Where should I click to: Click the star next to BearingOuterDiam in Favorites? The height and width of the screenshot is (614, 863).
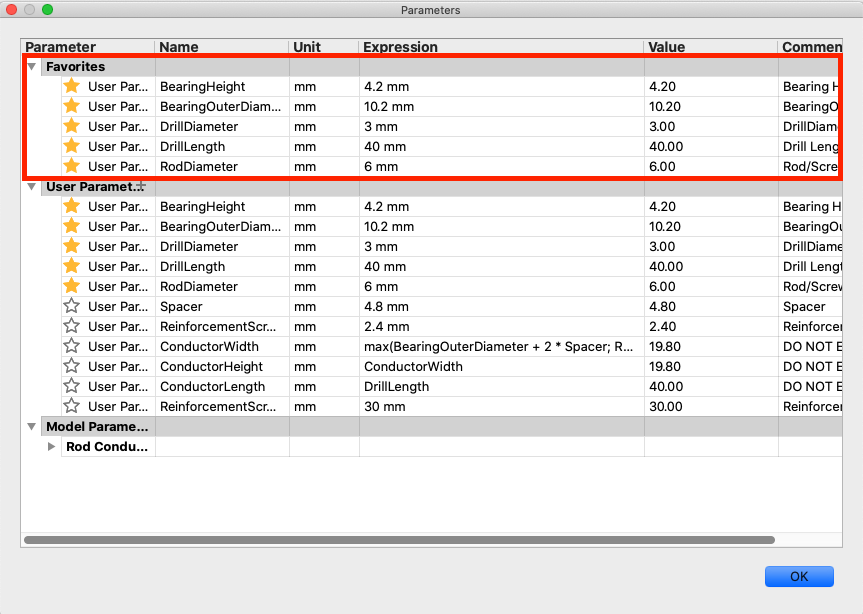pos(71,107)
